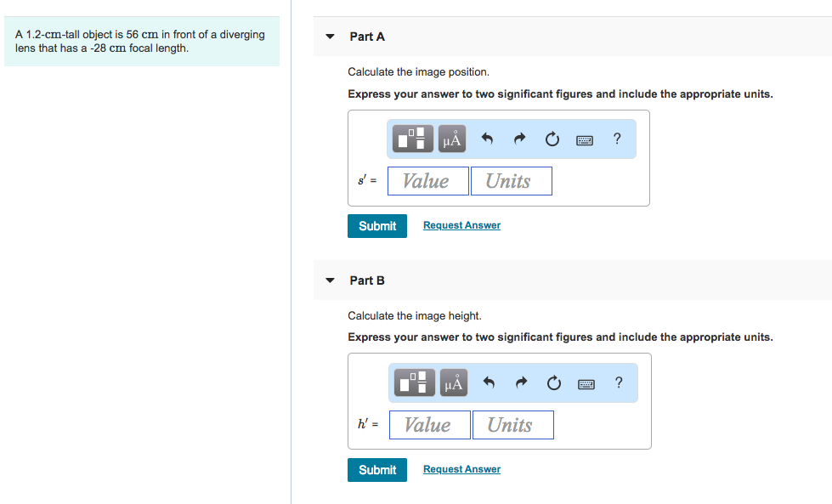Viewport: 832px width, 504px height.
Task: Open templates icon in Part A toolbar
Action: click(413, 139)
